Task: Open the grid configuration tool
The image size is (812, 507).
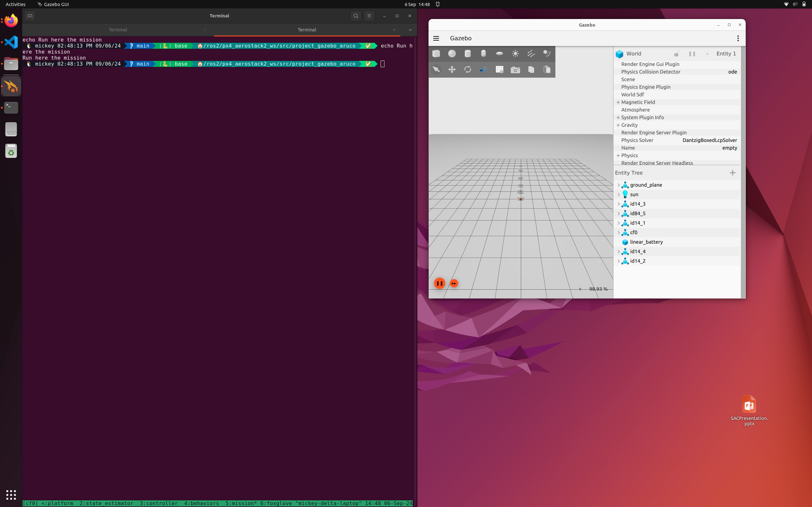Action: click(x=499, y=69)
